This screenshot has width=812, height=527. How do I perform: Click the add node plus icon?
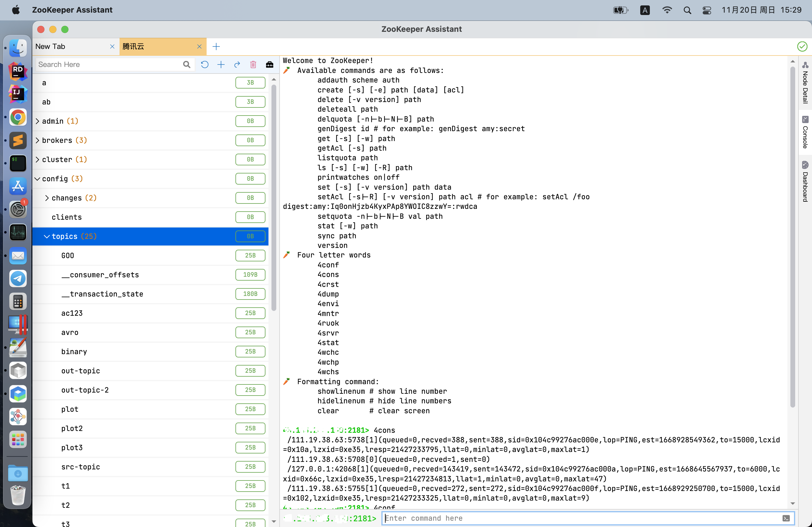[x=221, y=65]
